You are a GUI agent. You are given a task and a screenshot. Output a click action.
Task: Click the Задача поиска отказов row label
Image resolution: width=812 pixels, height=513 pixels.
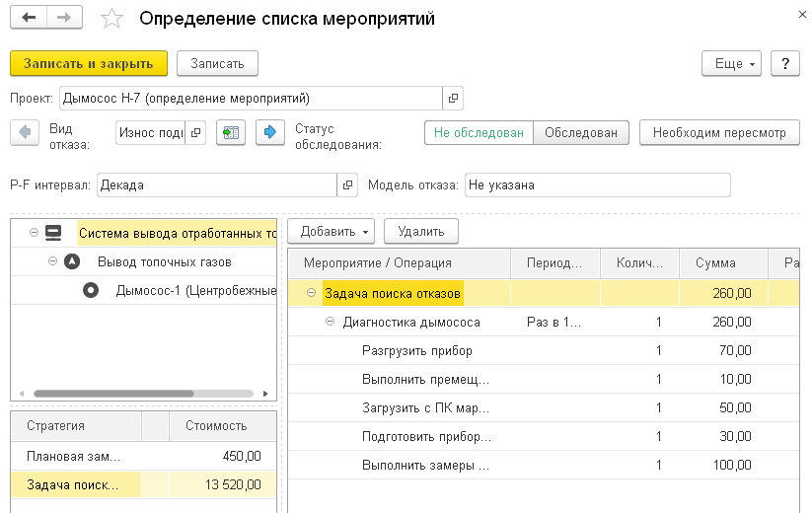coord(392,294)
